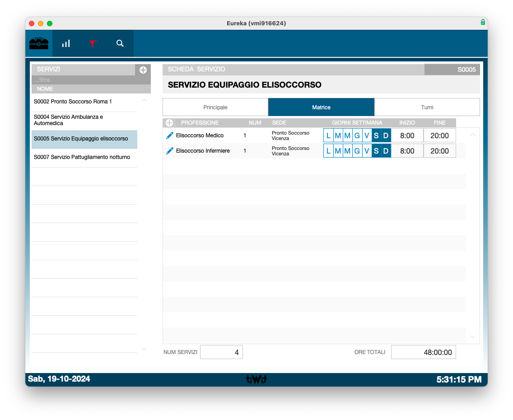This screenshot has height=420, width=513.
Task: Toggle Monday (L) for Elisoccorso Medico
Action: click(x=328, y=135)
